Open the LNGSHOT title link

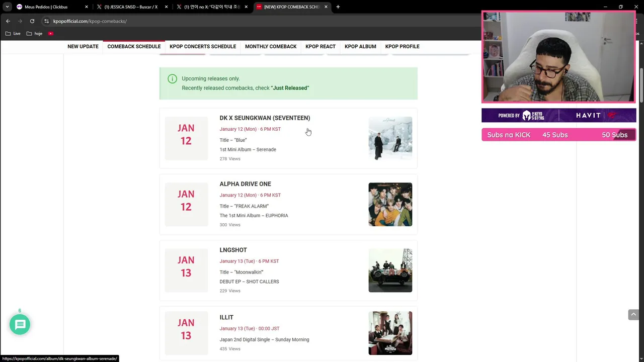[x=233, y=250]
